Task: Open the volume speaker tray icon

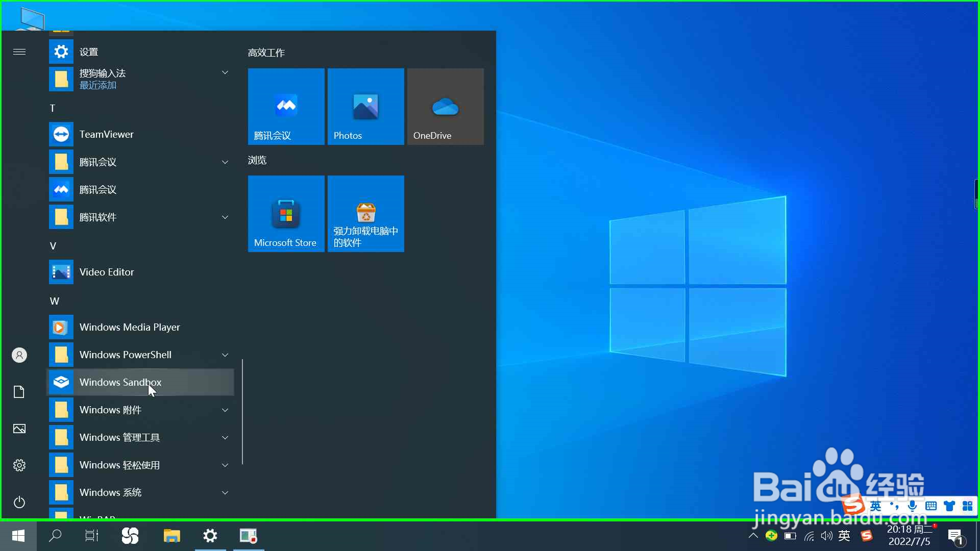Action: tap(827, 536)
